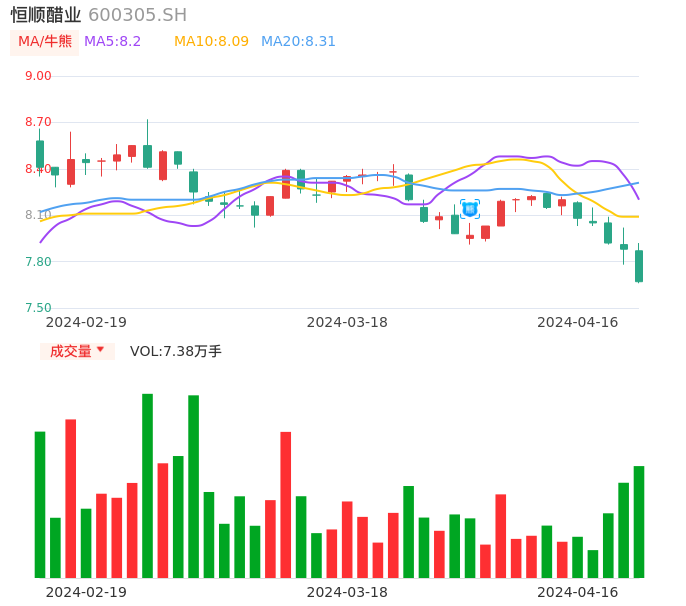Viewport: 686px width, 606px height.
Task: Click the 2024-04-16 date below the volume chart
Action: tap(577, 592)
